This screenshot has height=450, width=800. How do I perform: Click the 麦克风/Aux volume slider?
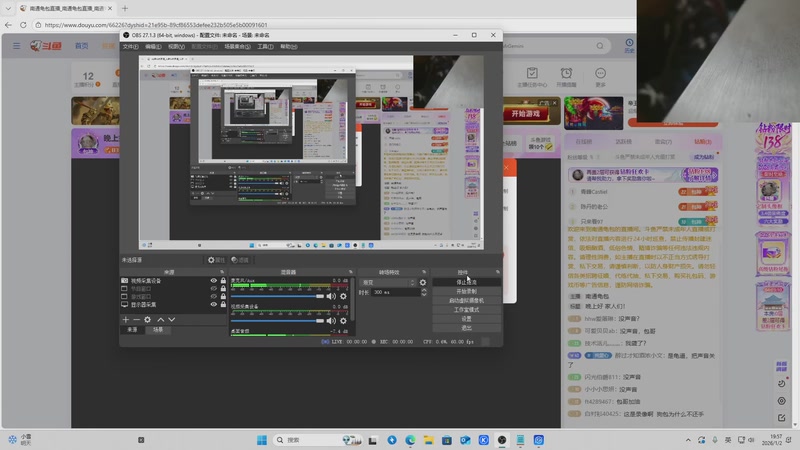(x=277, y=296)
